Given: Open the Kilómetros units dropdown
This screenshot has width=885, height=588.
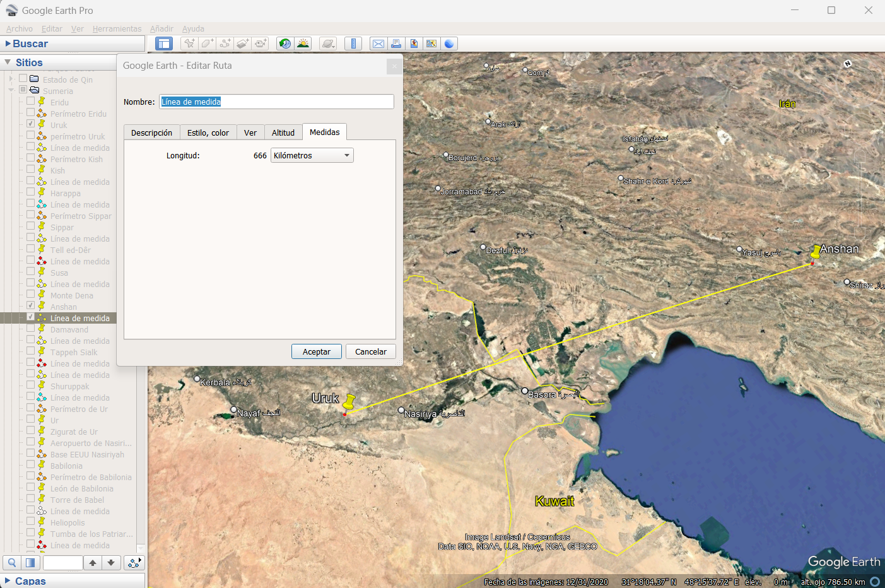Looking at the screenshot, I should [x=312, y=156].
